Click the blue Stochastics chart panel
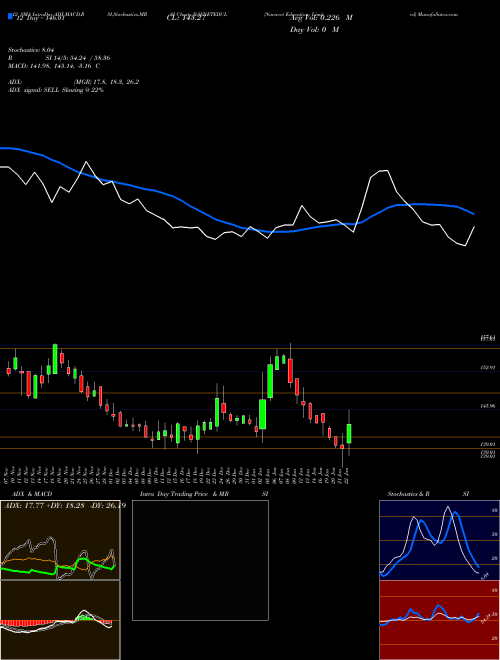The width and height of the screenshot is (500, 660). click(x=439, y=540)
